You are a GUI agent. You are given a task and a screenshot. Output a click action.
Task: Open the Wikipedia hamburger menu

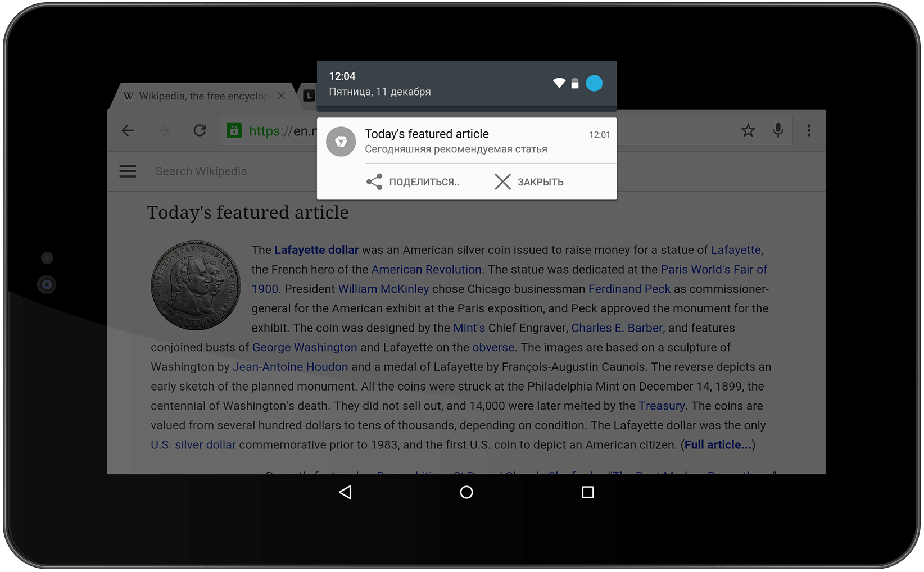click(128, 171)
